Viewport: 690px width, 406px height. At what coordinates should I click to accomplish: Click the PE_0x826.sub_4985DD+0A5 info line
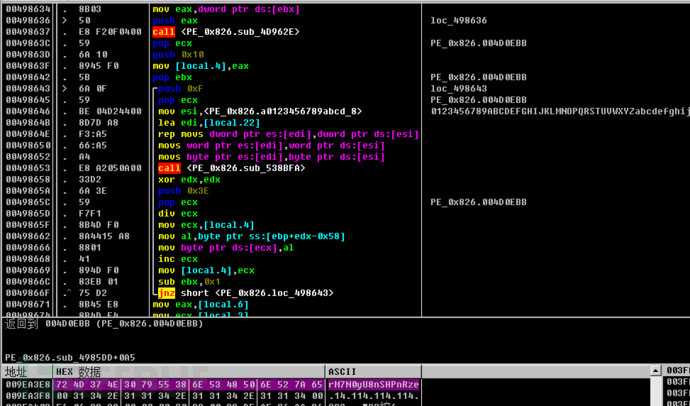pos(70,358)
